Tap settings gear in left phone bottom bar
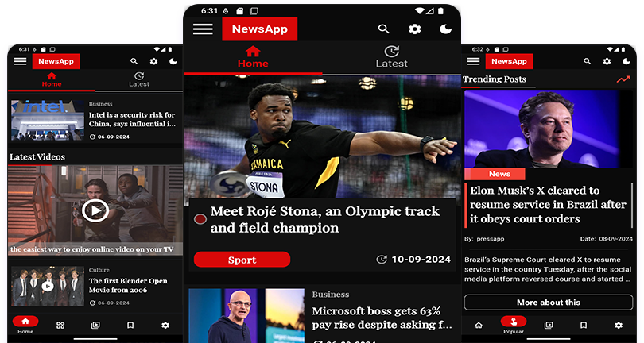Viewport: 644px width, 343px height. point(165,326)
